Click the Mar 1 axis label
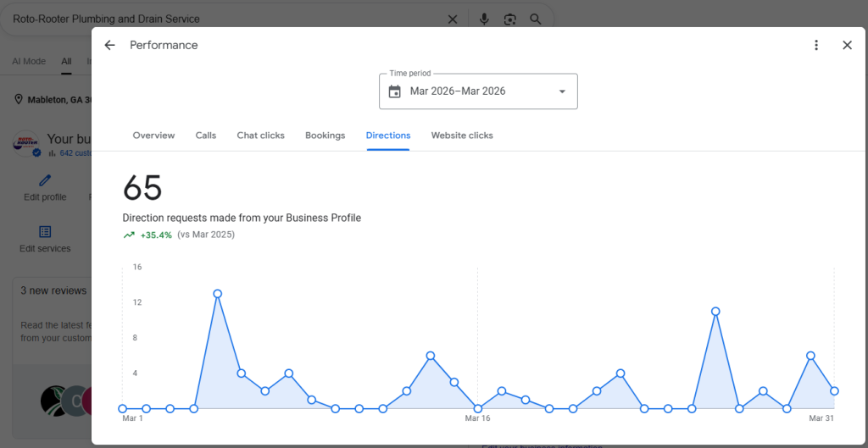The height and width of the screenshot is (448, 868). pyautogui.click(x=132, y=418)
